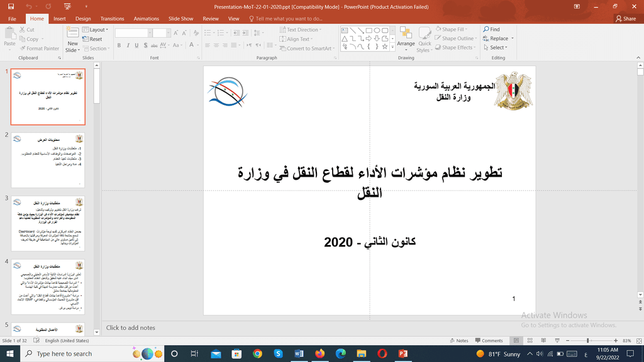
Task: Click Convert to SmartArt
Action: click(307, 48)
